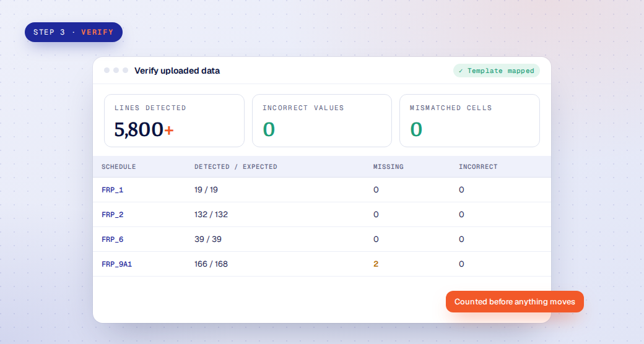
Task: Select the 166 / 168 cell
Action: [x=211, y=264]
